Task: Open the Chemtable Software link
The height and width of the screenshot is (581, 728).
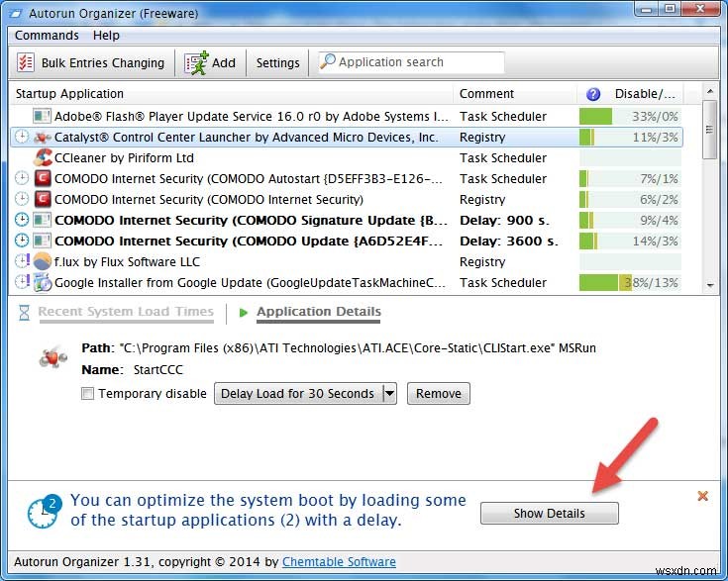Action: (339, 561)
